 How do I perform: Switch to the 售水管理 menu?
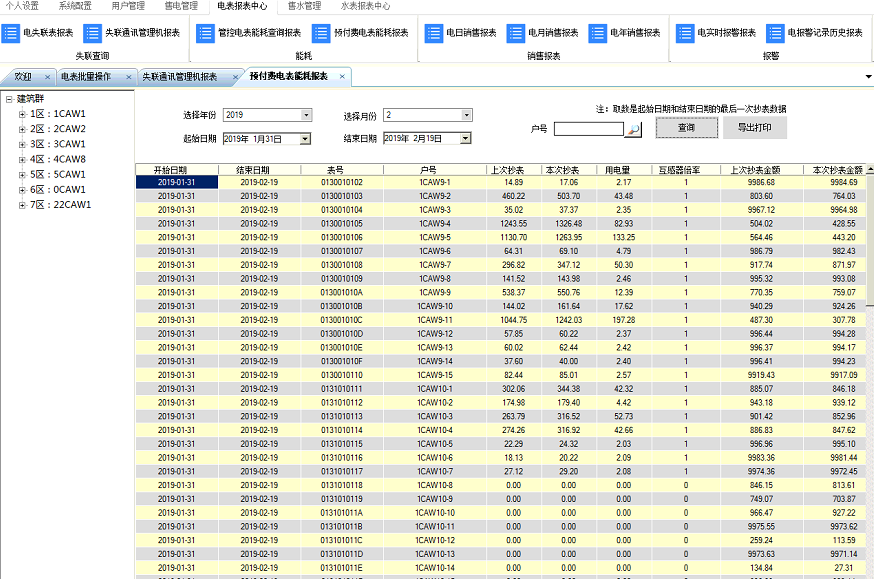pyautogui.click(x=304, y=6)
